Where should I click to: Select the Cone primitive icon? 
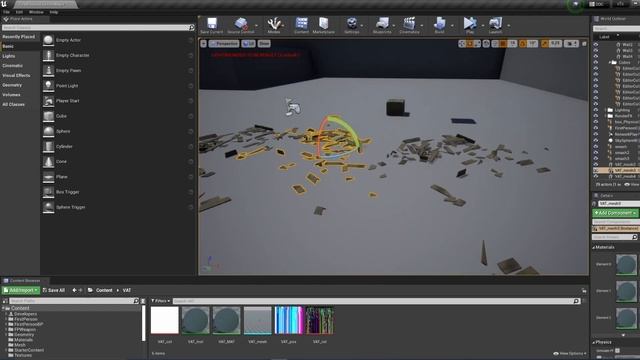pos(48,162)
